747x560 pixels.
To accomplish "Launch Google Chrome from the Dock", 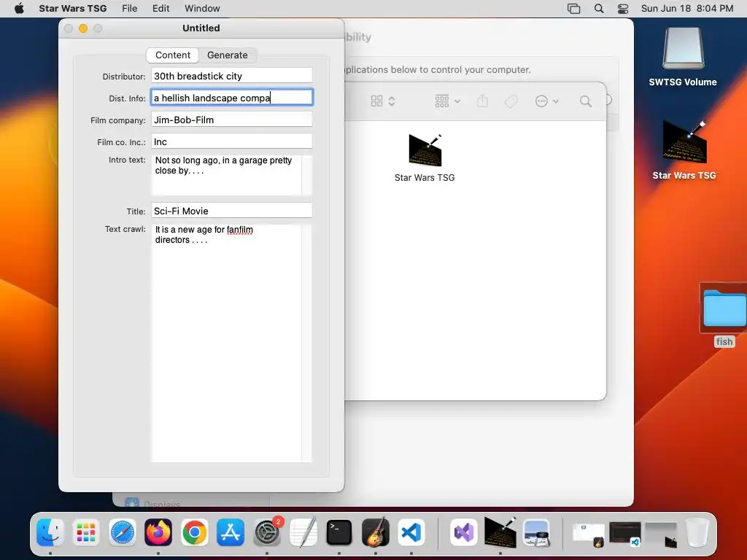I will pyautogui.click(x=194, y=532).
